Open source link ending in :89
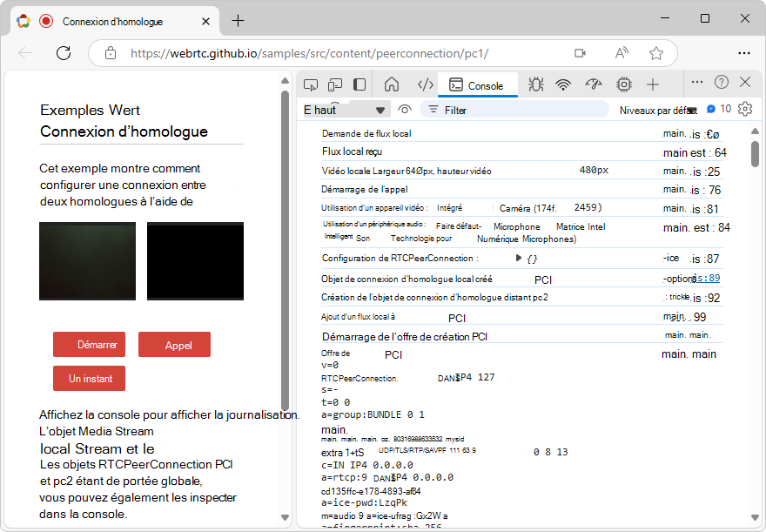This screenshot has width=766, height=532. click(707, 278)
